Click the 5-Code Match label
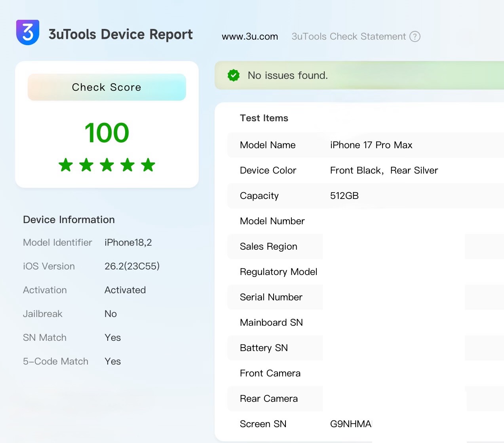 point(55,361)
